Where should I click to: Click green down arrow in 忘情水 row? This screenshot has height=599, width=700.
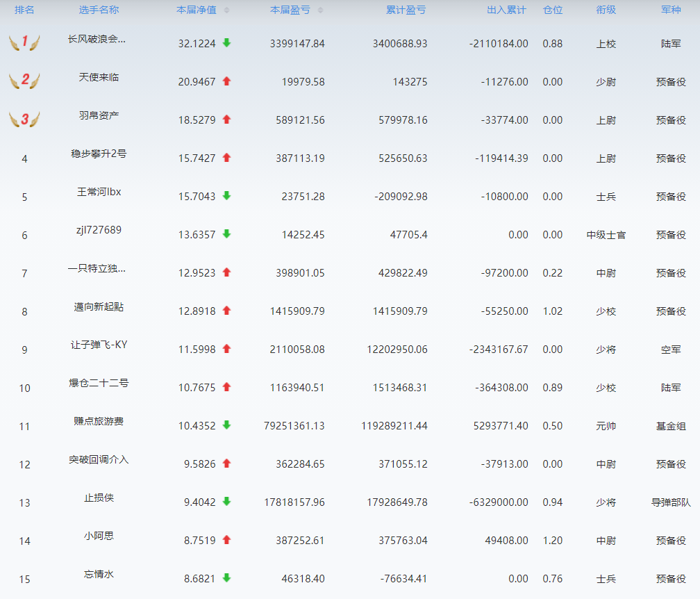[227, 578]
